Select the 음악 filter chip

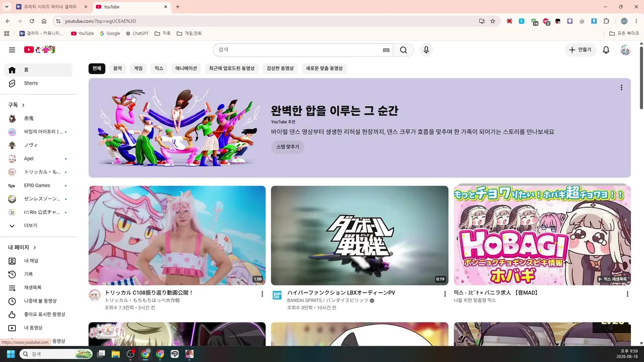pyautogui.click(x=117, y=68)
